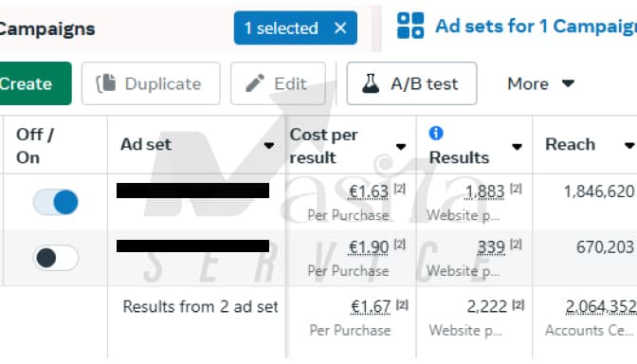Image resolution: width=637 pixels, height=364 pixels.
Task: Expand the Ad set column dropdown arrow
Action: [268, 145]
